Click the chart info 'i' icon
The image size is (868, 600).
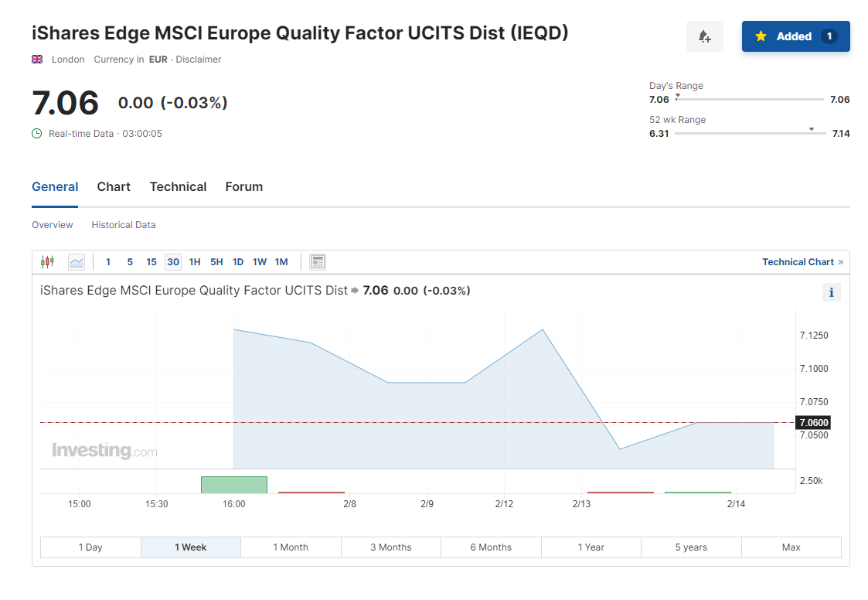pos(831,292)
